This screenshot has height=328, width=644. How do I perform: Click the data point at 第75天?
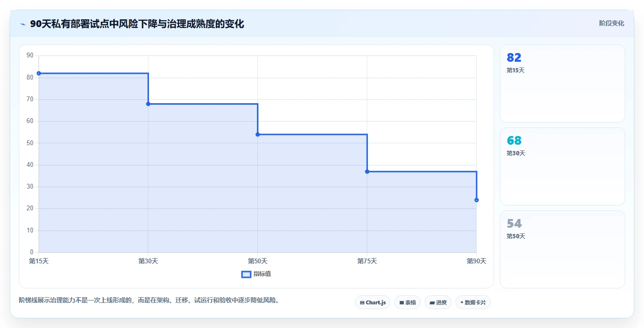click(367, 171)
